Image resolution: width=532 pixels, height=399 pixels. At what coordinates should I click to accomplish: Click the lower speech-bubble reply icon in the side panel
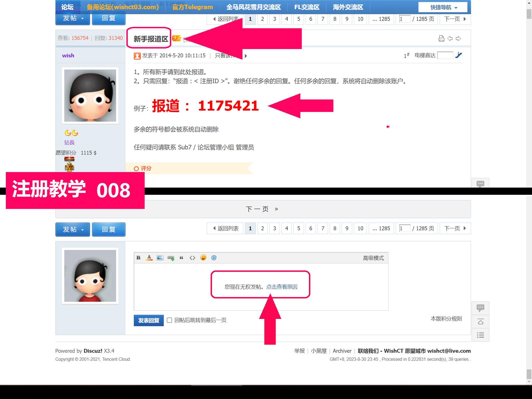pyautogui.click(x=480, y=308)
